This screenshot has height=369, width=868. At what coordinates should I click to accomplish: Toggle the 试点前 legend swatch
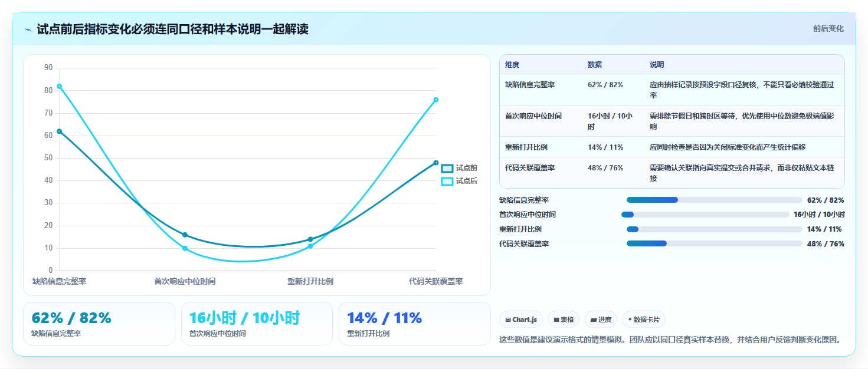[x=447, y=168]
